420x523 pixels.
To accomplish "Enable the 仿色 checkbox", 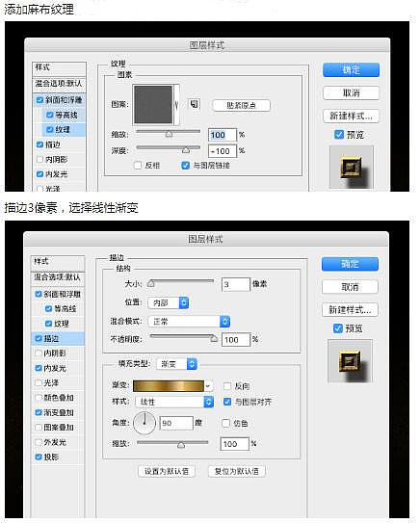I will [225, 423].
